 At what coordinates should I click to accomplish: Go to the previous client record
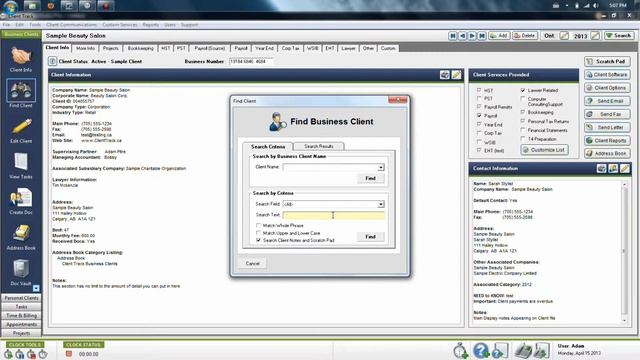click(x=462, y=36)
